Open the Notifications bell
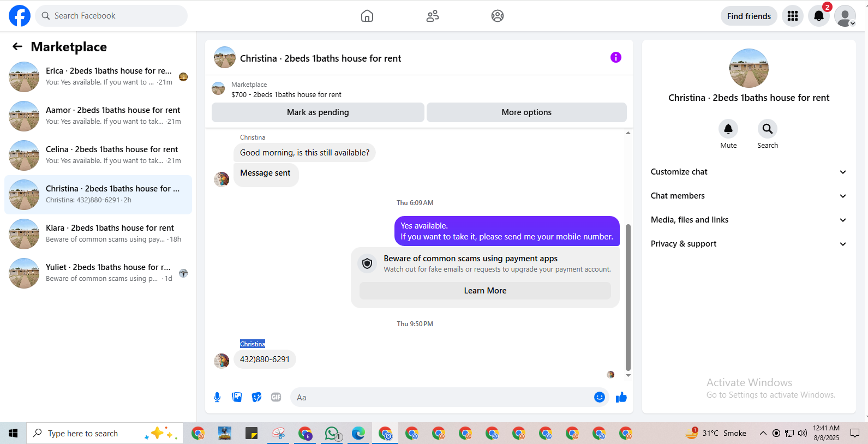 pyautogui.click(x=819, y=16)
